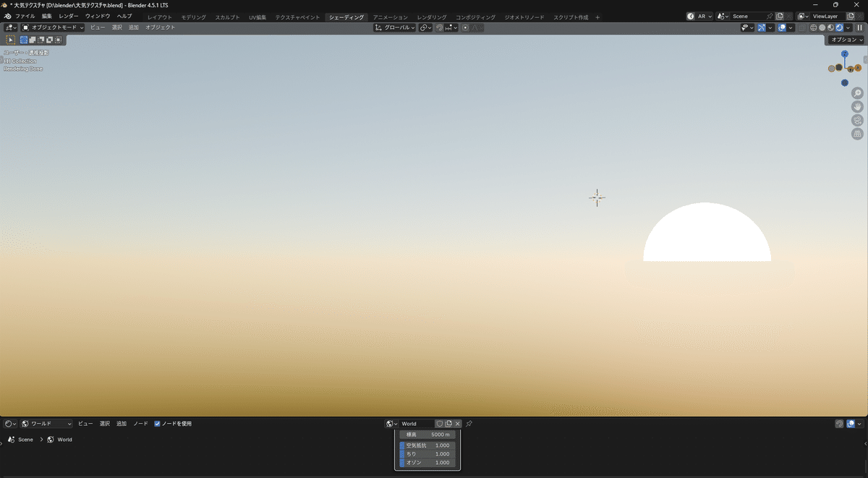Open the node editor ノード menu
This screenshot has width=868, height=478.
tap(140, 424)
